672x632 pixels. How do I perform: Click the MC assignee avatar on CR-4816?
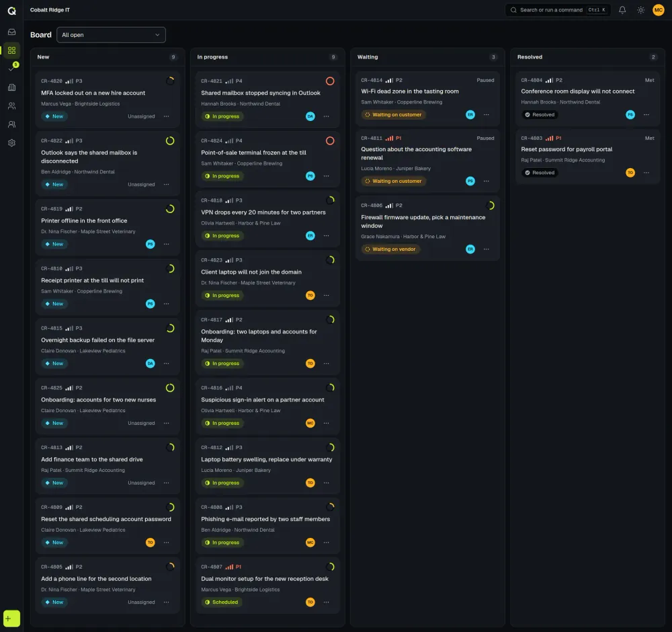pos(310,423)
